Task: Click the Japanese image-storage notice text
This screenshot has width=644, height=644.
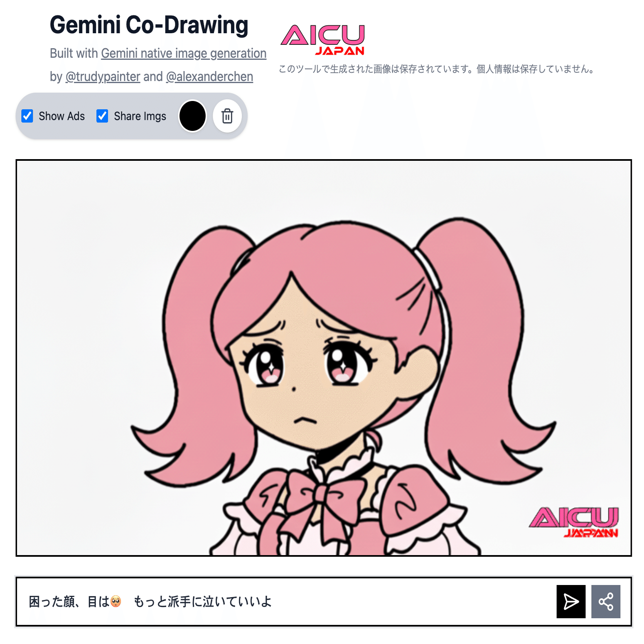Action: coord(436,69)
